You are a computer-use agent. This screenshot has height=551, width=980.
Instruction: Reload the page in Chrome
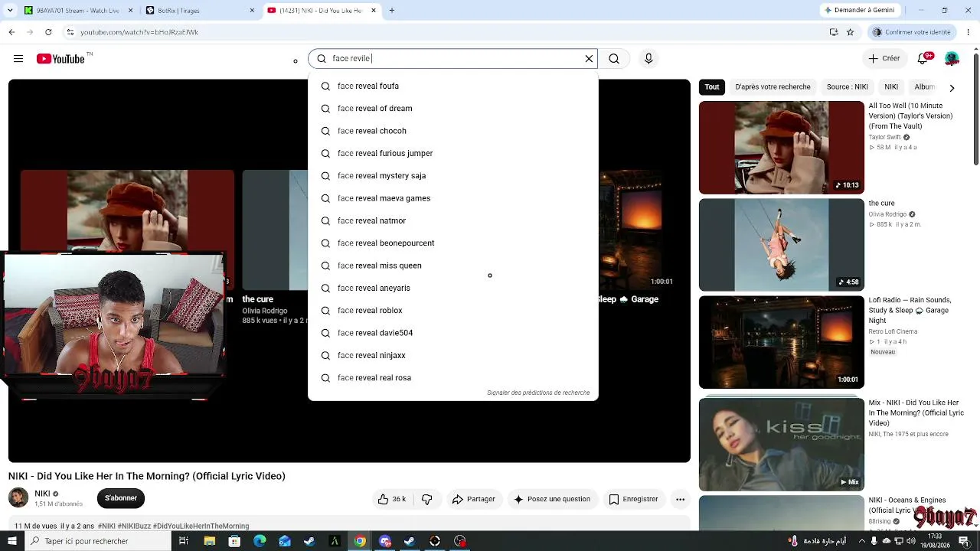(48, 32)
